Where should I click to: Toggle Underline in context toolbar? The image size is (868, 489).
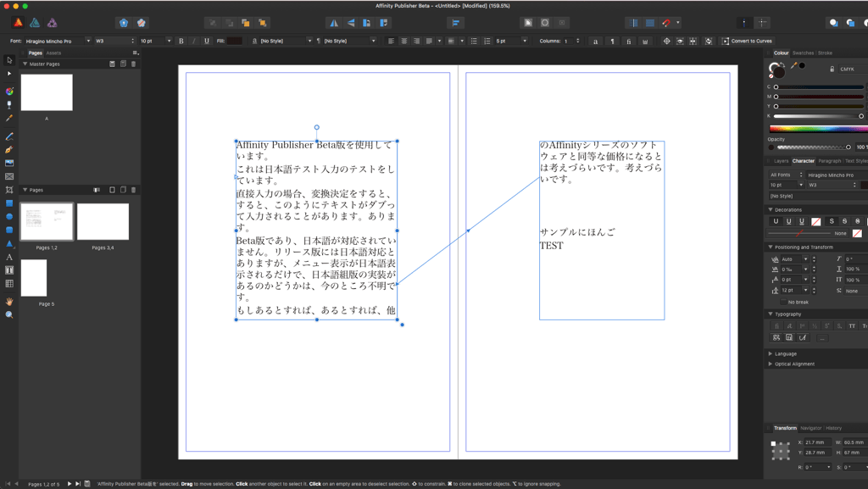pyautogui.click(x=207, y=41)
